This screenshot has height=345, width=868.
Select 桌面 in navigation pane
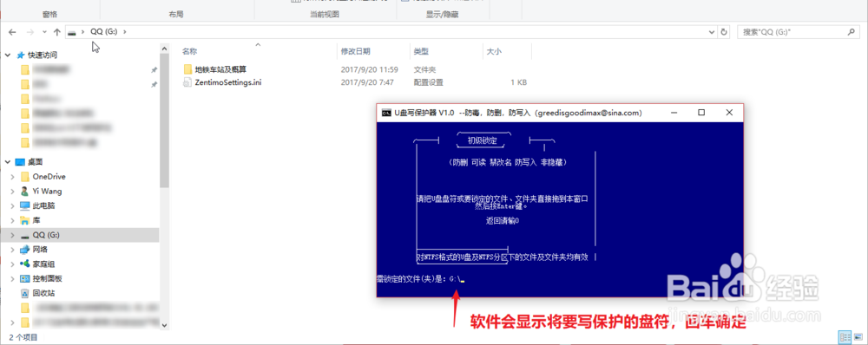click(36, 162)
